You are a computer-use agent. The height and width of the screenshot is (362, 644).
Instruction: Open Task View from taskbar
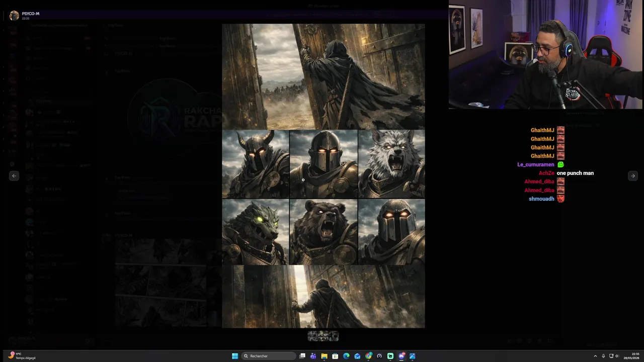[302, 356]
